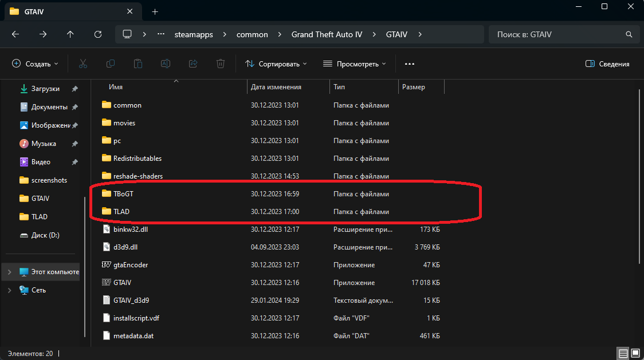
Task: Click the Cut scissors icon
Action: tap(83, 64)
